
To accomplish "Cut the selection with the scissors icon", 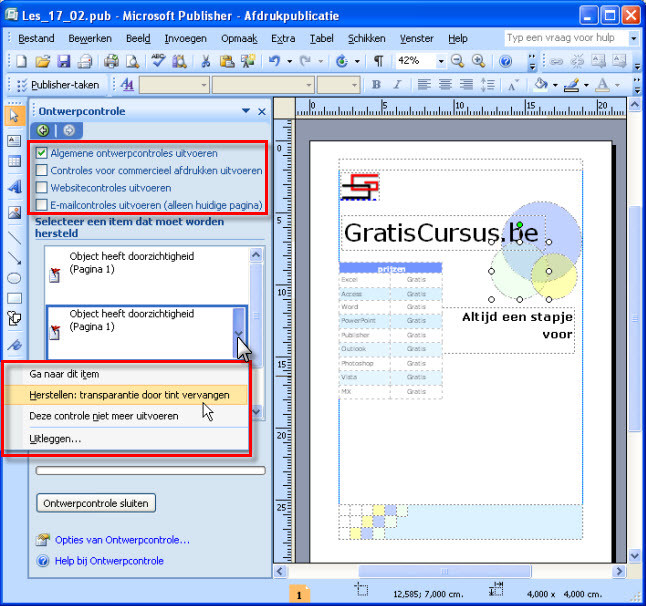I will (205, 62).
